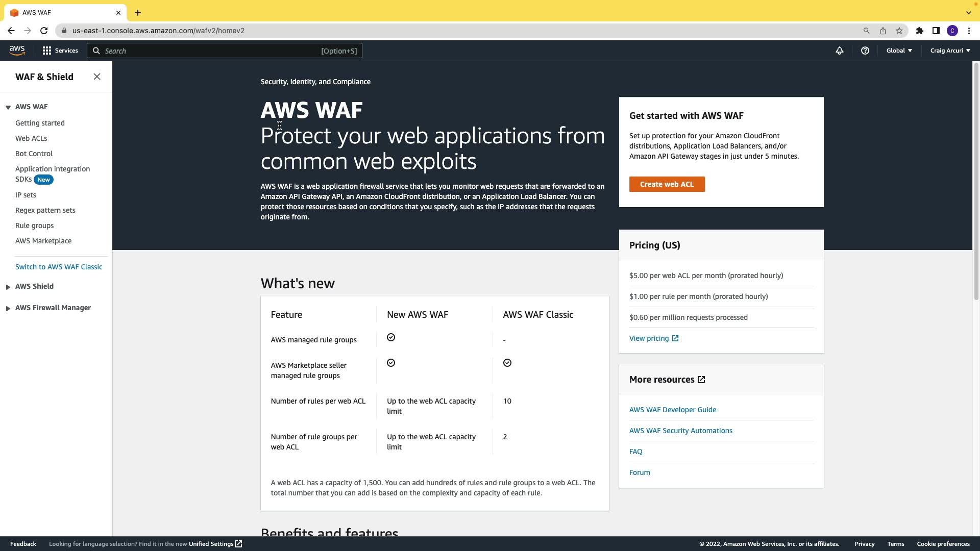The width and height of the screenshot is (980, 551).
Task: Click the browser reload button
Action: pyautogui.click(x=44, y=31)
